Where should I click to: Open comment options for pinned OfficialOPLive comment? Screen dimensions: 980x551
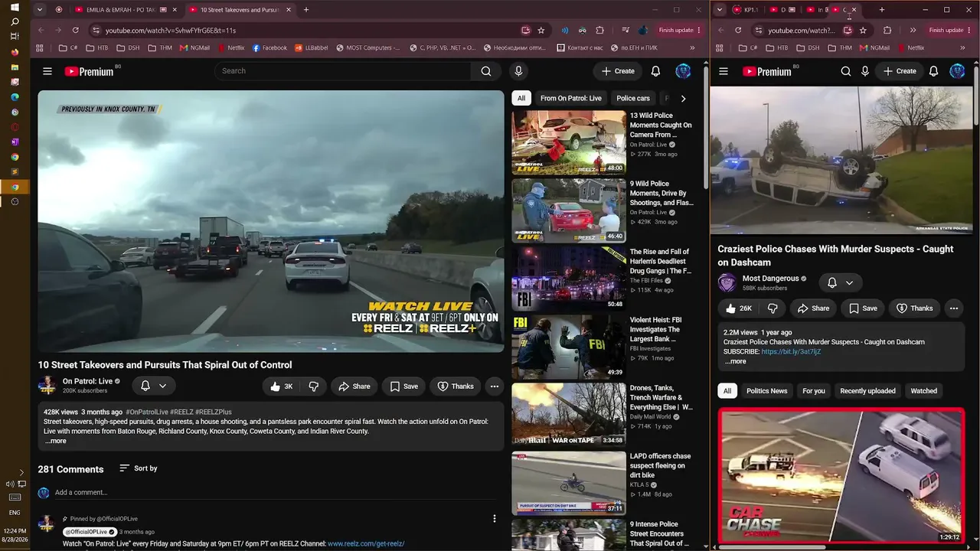pyautogui.click(x=495, y=519)
